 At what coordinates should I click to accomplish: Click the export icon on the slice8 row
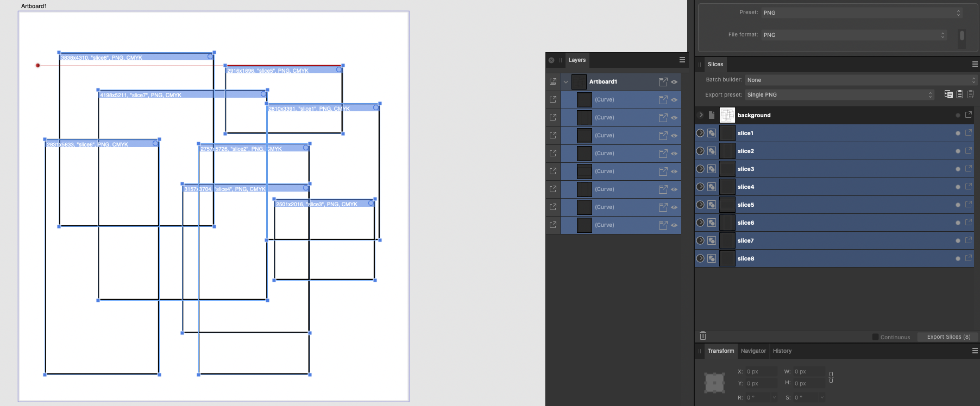[969, 258]
